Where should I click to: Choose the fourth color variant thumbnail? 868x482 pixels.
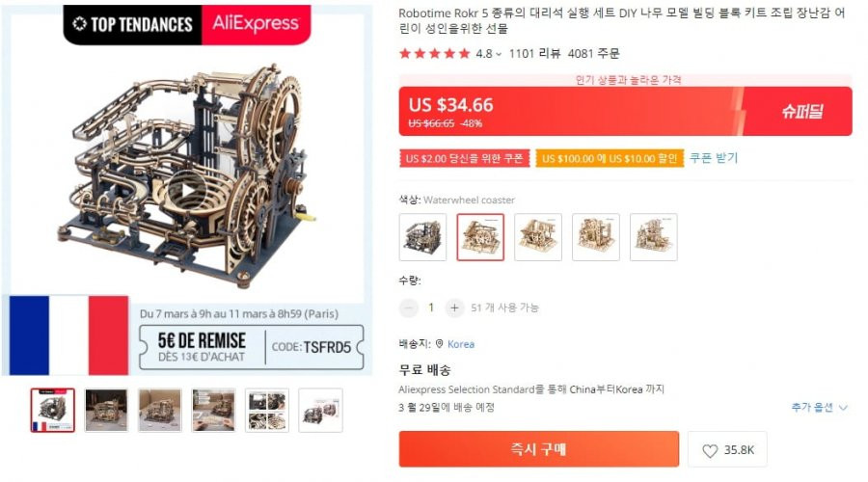tap(596, 237)
